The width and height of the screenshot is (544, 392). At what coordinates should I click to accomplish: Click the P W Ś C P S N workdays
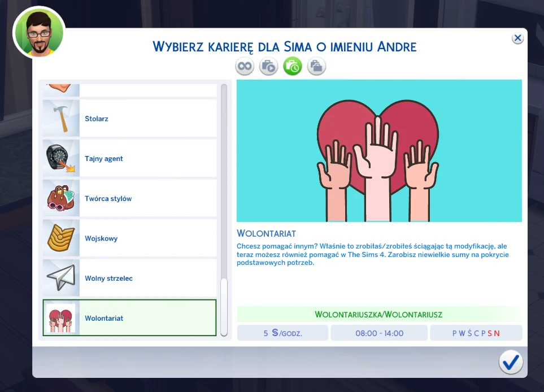[476, 333]
